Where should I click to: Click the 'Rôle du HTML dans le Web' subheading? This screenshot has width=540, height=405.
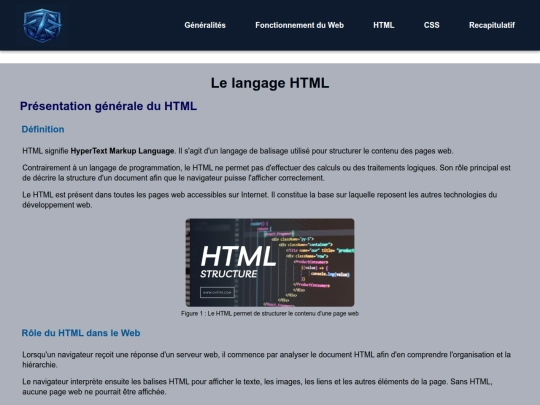click(x=81, y=333)
